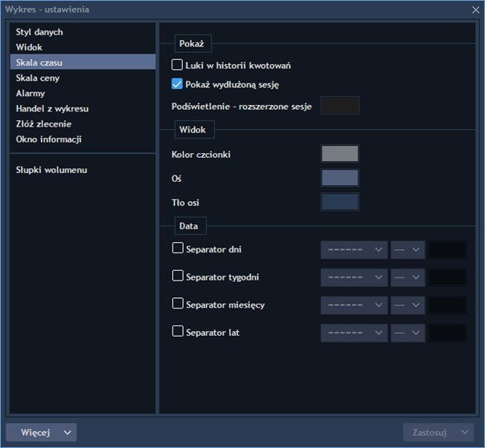Image resolution: width=485 pixels, height=448 pixels.
Task: Expand line style dropdown for Separator miesięcy
Action: [354, 305]
